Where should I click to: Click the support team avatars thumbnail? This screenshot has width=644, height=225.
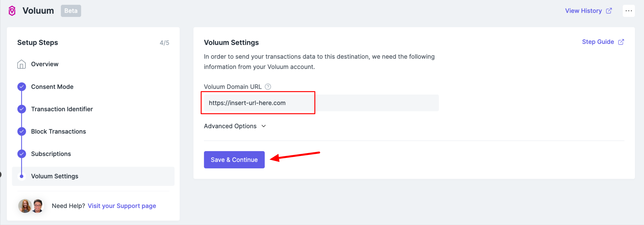[x=31, y=206]
